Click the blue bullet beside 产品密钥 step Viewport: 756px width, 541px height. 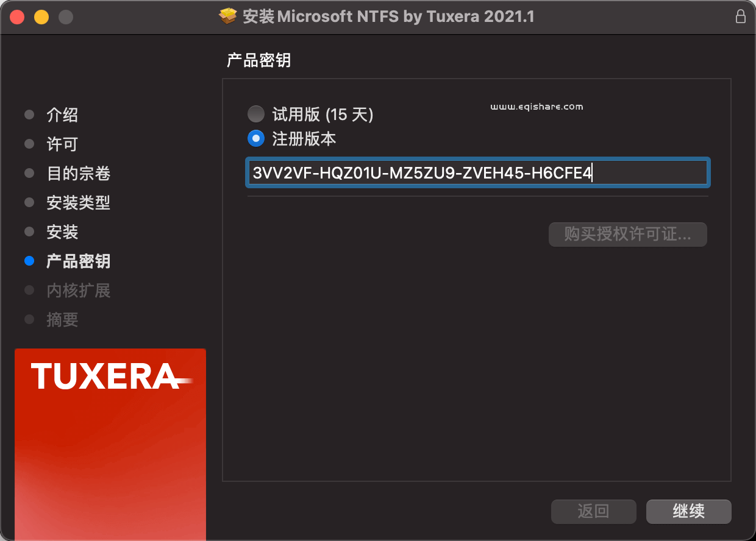point(29,261)
